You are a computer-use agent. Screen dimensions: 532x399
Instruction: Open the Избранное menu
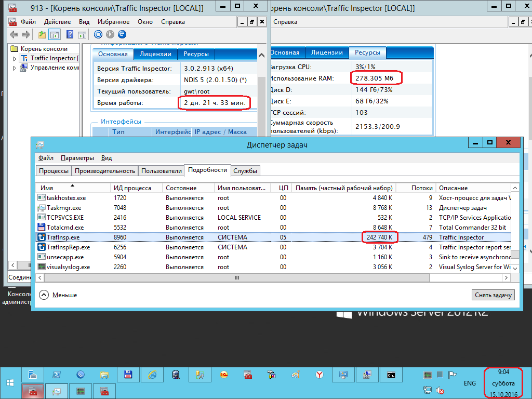click(x=113, y=22)
